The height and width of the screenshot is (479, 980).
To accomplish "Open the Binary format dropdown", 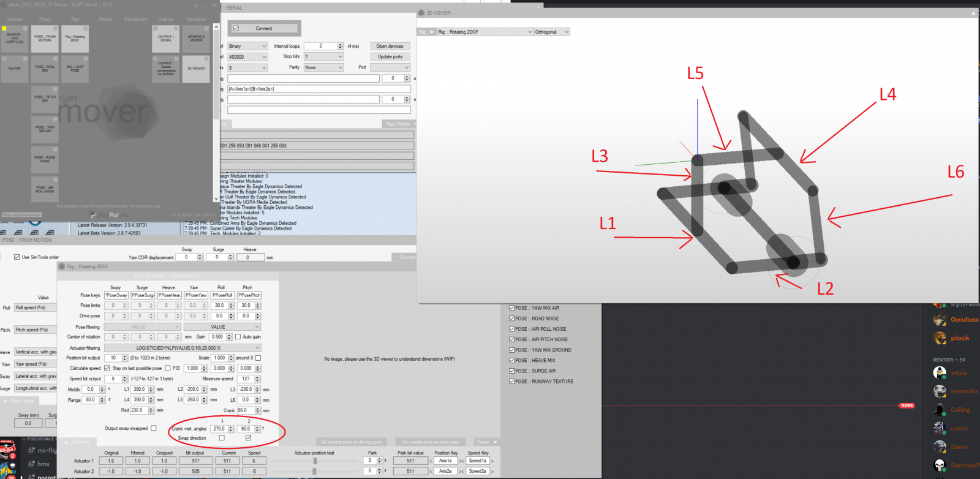I will pos(247,47).
